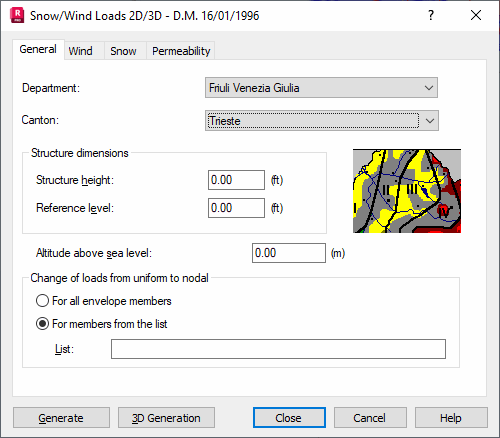Click the Close button
The width and height of the screenshot is (500, 438).
click(289, 418)
